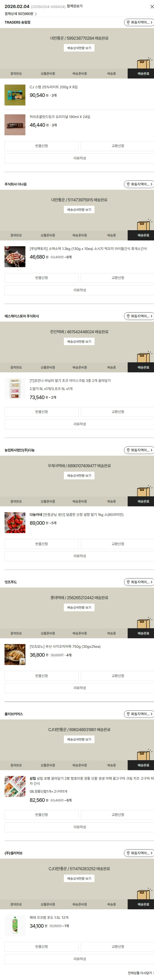Write a review for the 잇츠푸드 fish cake order

coord(79,688)
